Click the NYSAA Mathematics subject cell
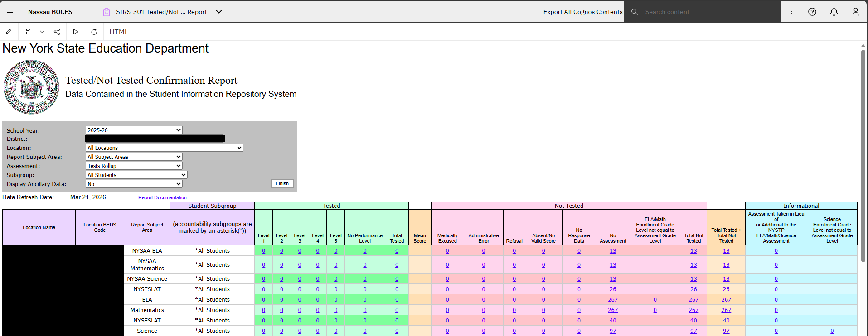 coord(147,264)
